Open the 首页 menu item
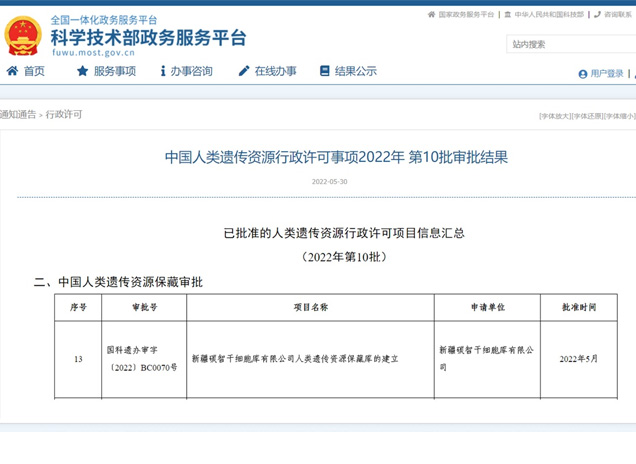This screenshot has height=464, width=636. click(34, 71)
